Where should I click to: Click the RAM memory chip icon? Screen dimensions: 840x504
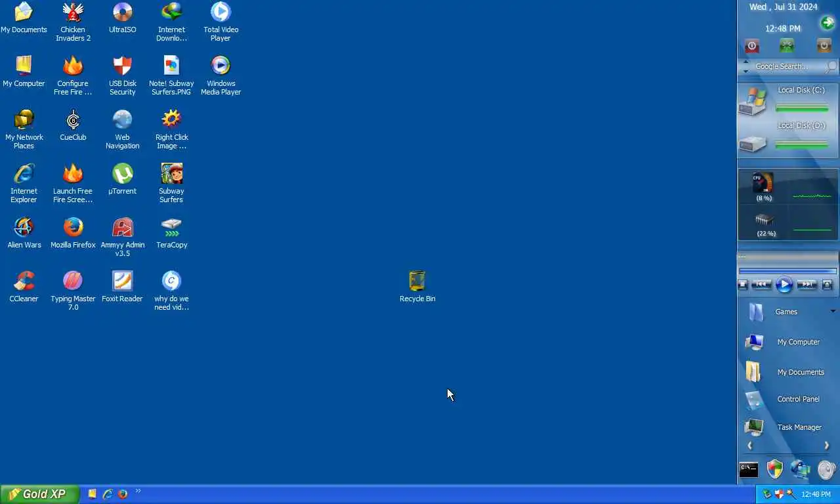tap(765, 220)
